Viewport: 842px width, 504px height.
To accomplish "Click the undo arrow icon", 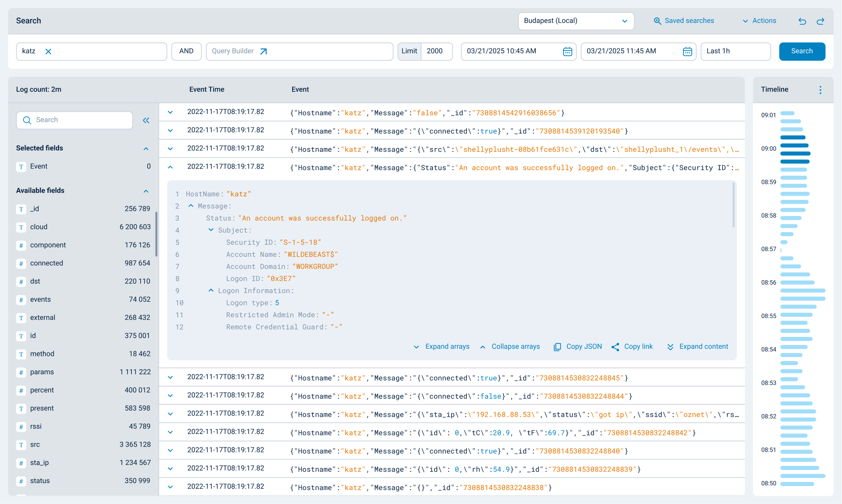I will tap(802, 21).
